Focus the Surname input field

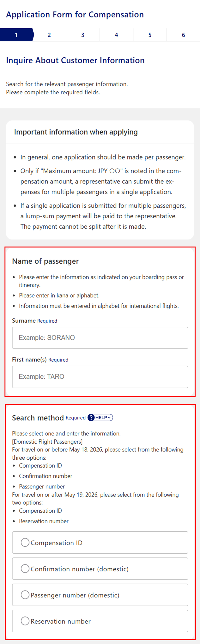100,338
